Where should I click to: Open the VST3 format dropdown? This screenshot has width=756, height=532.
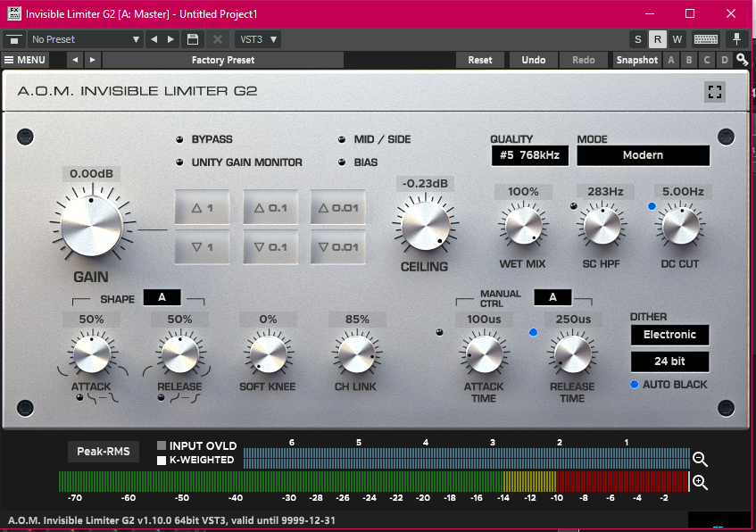(258, 39)
